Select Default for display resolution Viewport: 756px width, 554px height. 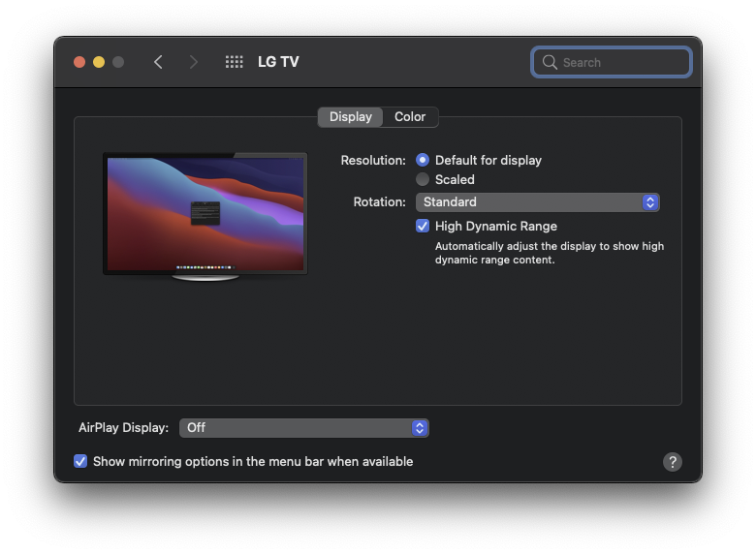click(423, 160)
